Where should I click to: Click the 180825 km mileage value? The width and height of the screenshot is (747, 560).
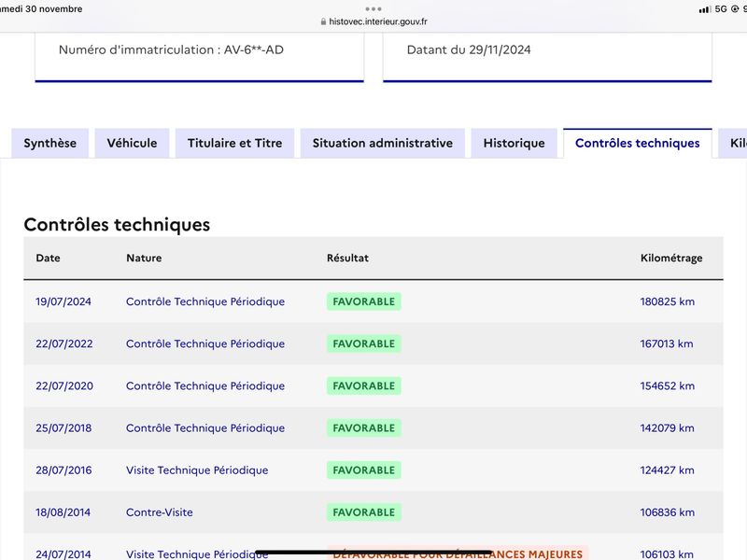pos(668,301)
